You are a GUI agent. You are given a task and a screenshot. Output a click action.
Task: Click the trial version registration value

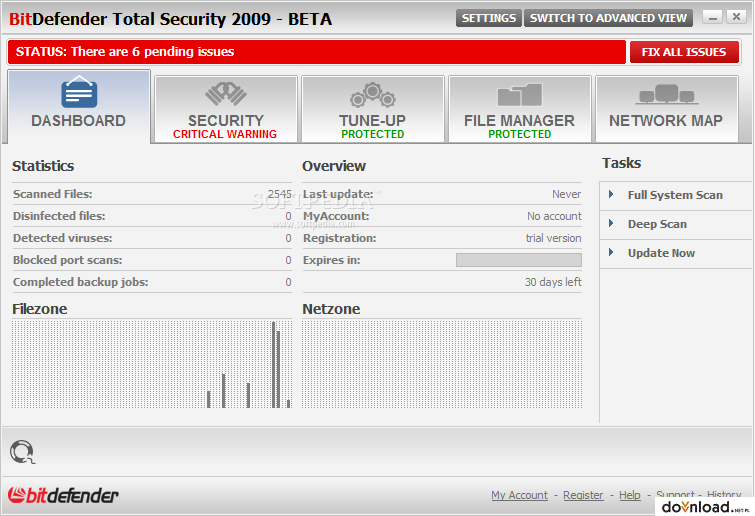(553, 238)
